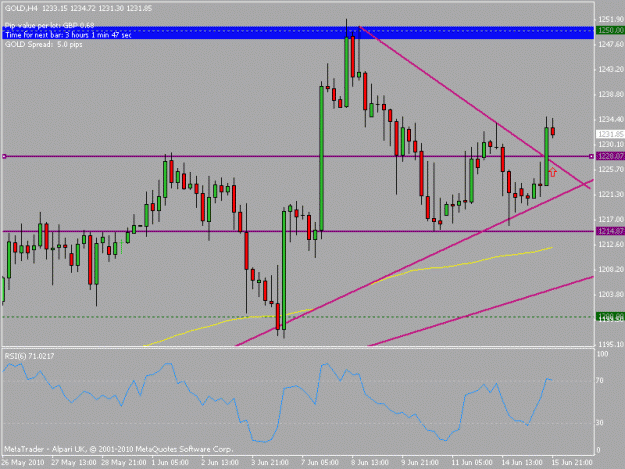Click the 14 Jun 13:00 time label
Image resolution: width=625 pixels, height=469 pixels.
point(522,463)
